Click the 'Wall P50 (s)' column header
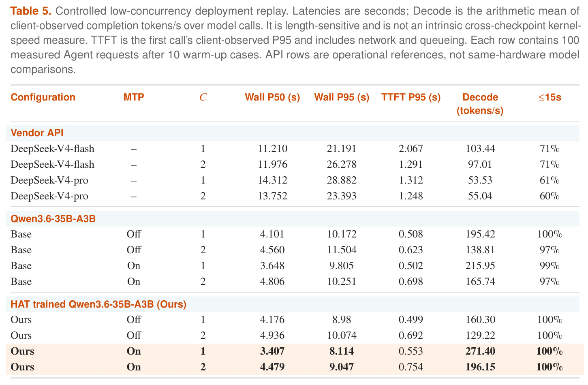The width and height of the screenshot is (588, 385). point(272,97)
